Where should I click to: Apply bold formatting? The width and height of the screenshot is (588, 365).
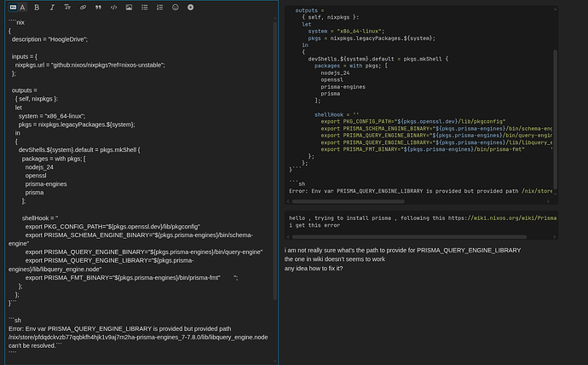click(x=37, y=7)
